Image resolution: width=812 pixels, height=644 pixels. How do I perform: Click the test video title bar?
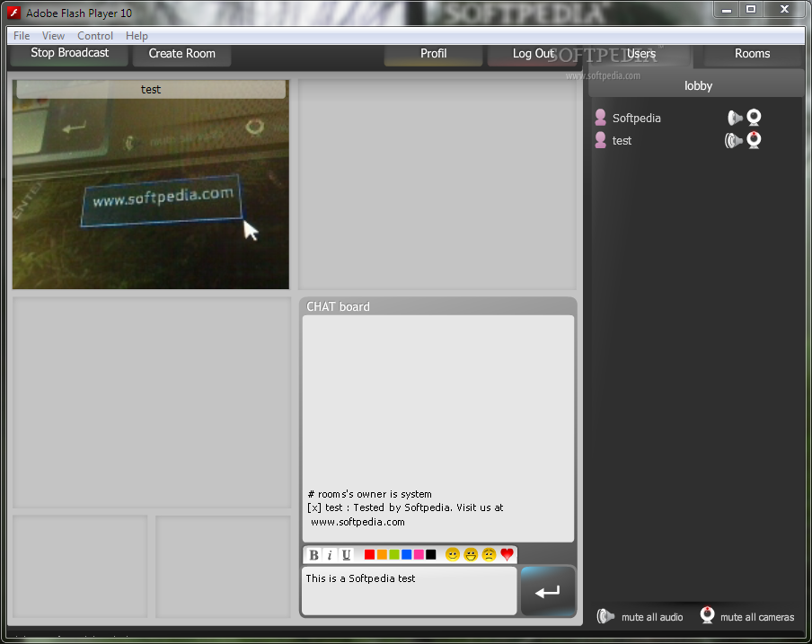pos(151,89)
